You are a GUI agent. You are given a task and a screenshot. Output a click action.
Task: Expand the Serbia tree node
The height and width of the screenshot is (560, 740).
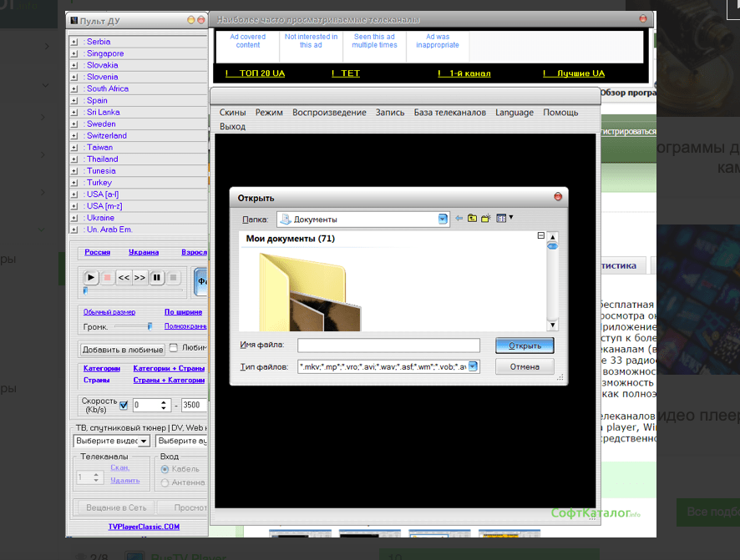pyautogui.click(x=74, y=42)
